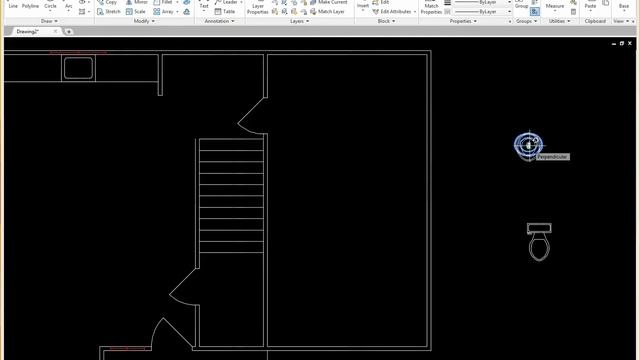Click the Paste button
The image size is (640, 360).
click(590, 5)
